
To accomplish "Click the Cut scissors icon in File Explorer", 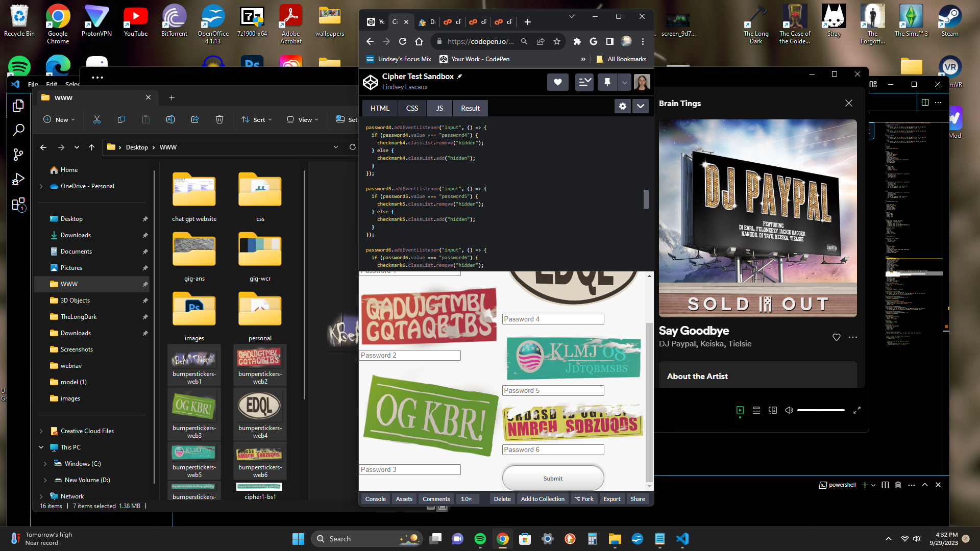I will click(97, 119).
